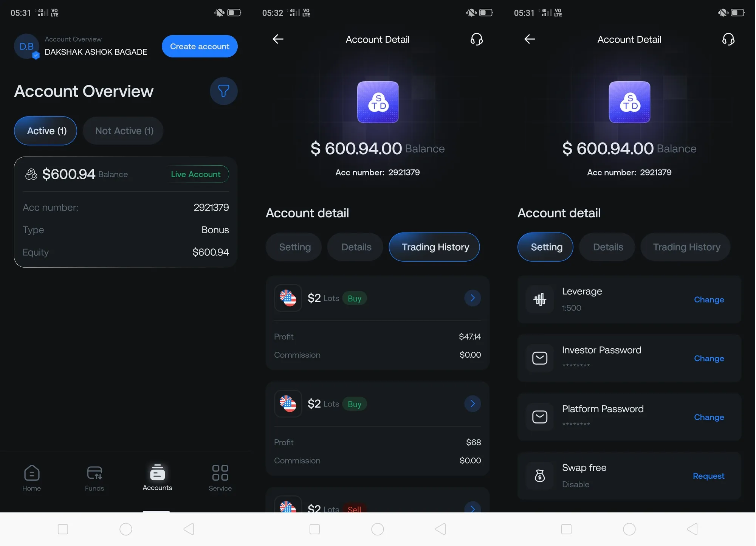The width and height of the screenshot is (756, 546).
Task: Select Accounts in the bottom navigation
Action: [x=157, y=478]
